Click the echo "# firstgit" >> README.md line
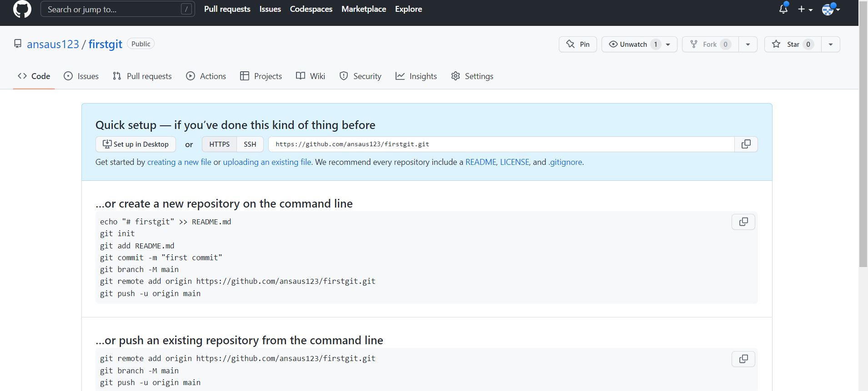 (166, 222)
